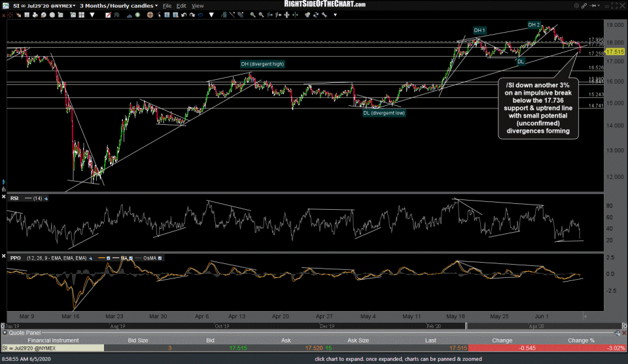Close the Quote Panel with red X

pyautogui.click(x=623, y=332)
